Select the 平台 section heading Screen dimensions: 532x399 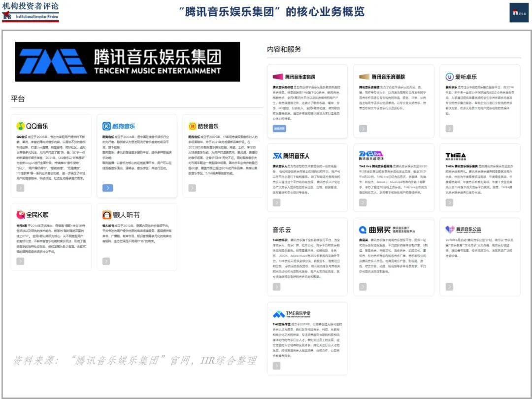(18, 99)
